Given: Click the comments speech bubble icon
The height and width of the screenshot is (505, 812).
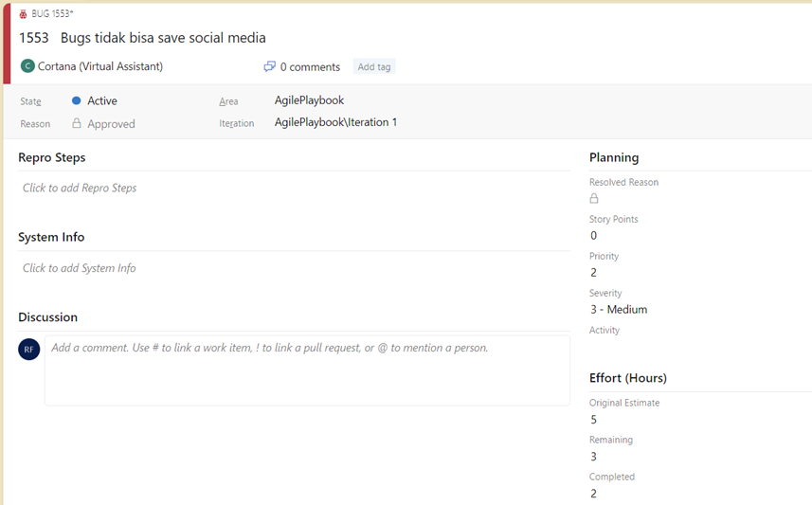Looking at the screenshot, I should click(269, 67).
